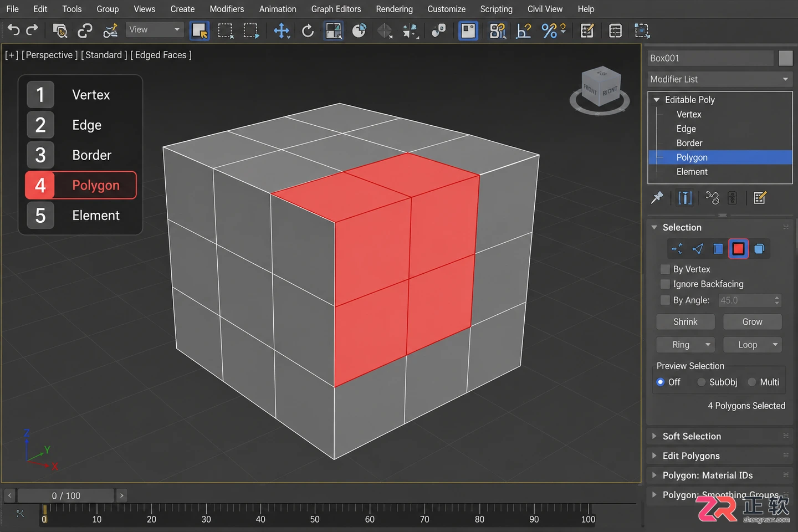This screenshot has width=798, height=532.
Task: Select the Select Object tool
Action: tap(199, 30)
